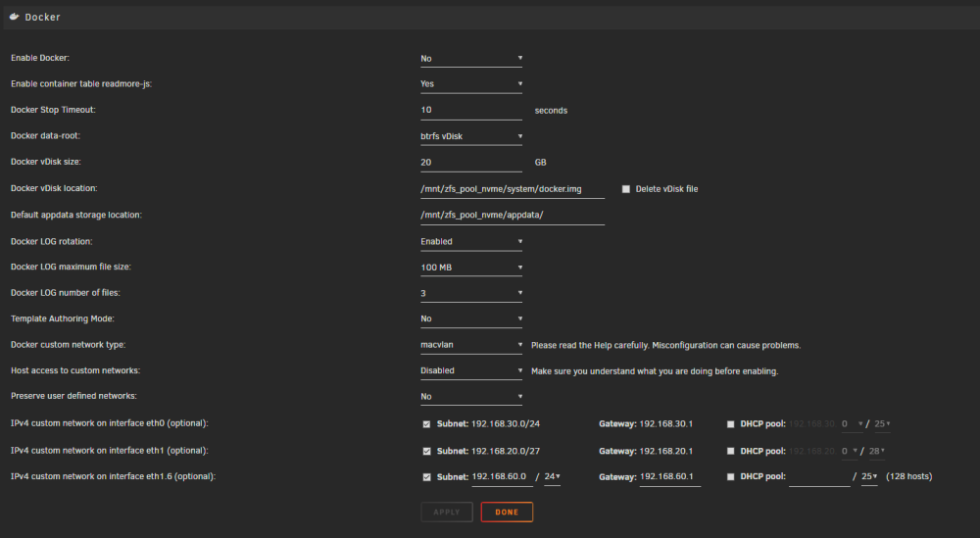Open the Enable Docker dropdown
The width and height of the screenshot is (980, 538).
pos(471,58)
